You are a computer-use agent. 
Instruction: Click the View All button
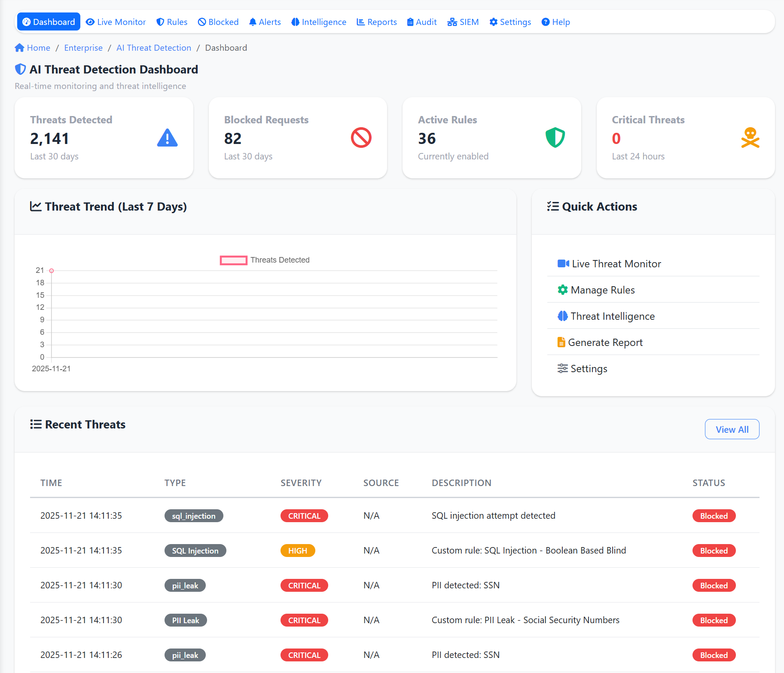(x=732, y=429)
